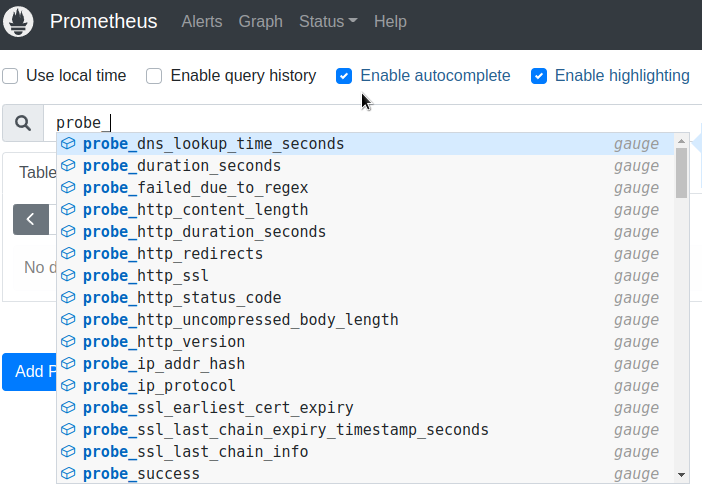Viewport: 702px width, 494px height.
Task: Open the Help link in navbar
Action: pyautogui.click(x=390, y=21)
